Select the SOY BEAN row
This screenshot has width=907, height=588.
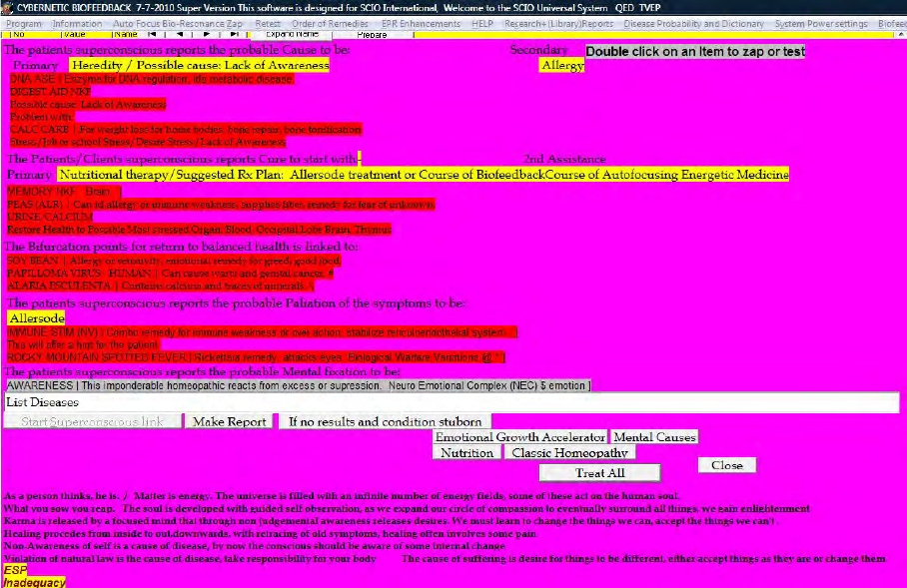coord(174,261)
